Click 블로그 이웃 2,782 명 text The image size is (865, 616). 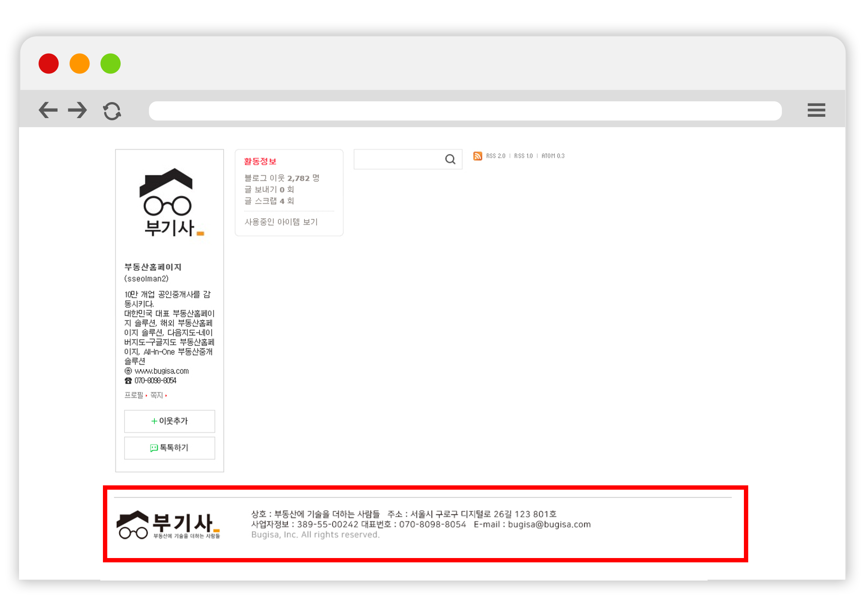click(282, 178)
